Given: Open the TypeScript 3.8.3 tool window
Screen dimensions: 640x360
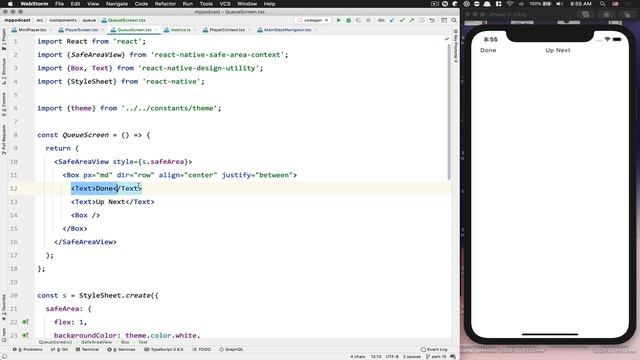Looking at the screenshot, I should [x=164, y=349].
